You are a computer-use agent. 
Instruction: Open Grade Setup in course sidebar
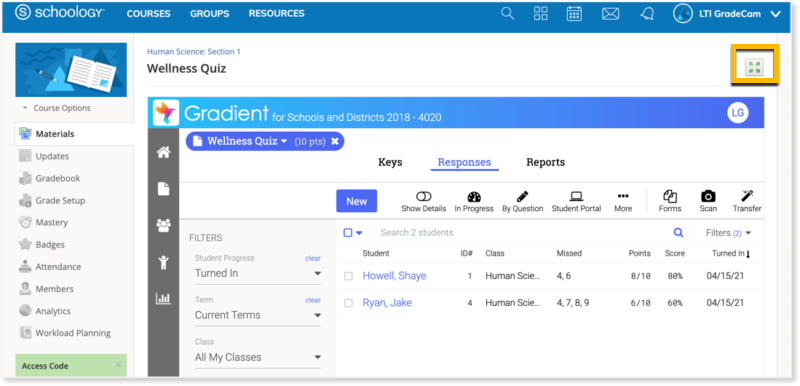60,200
